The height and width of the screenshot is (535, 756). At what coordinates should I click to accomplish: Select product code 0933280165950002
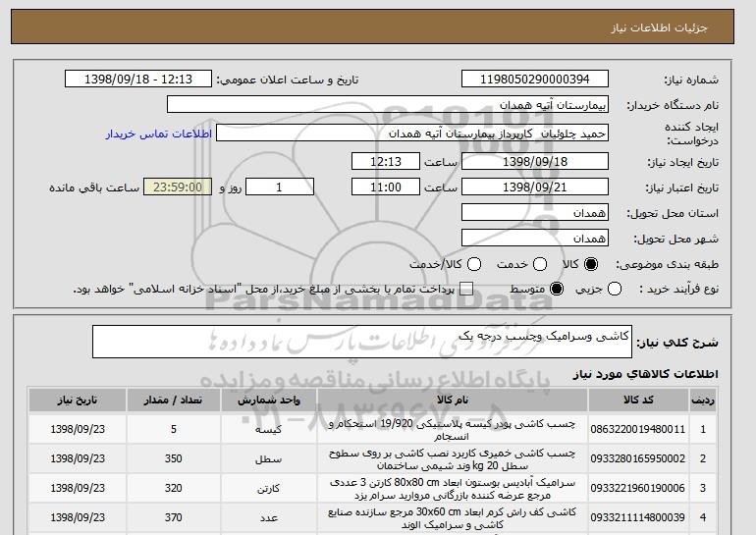pyautogui.click(x=637, y=458)
